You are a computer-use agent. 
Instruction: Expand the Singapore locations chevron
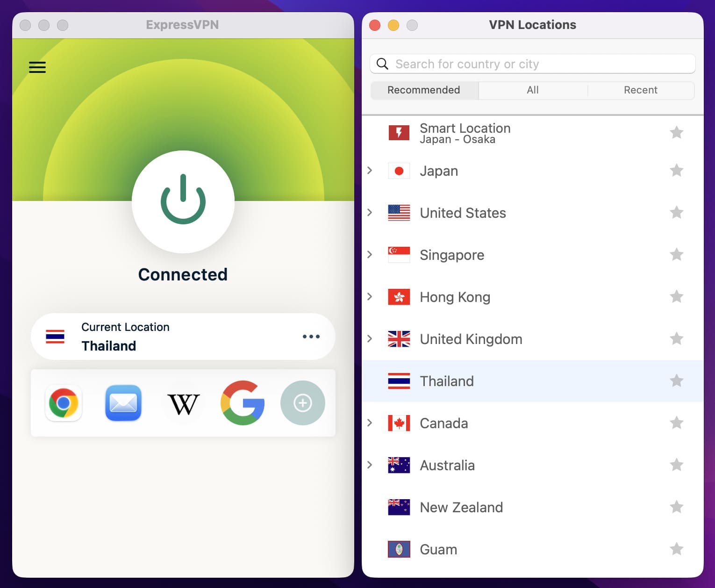[370, 254]
